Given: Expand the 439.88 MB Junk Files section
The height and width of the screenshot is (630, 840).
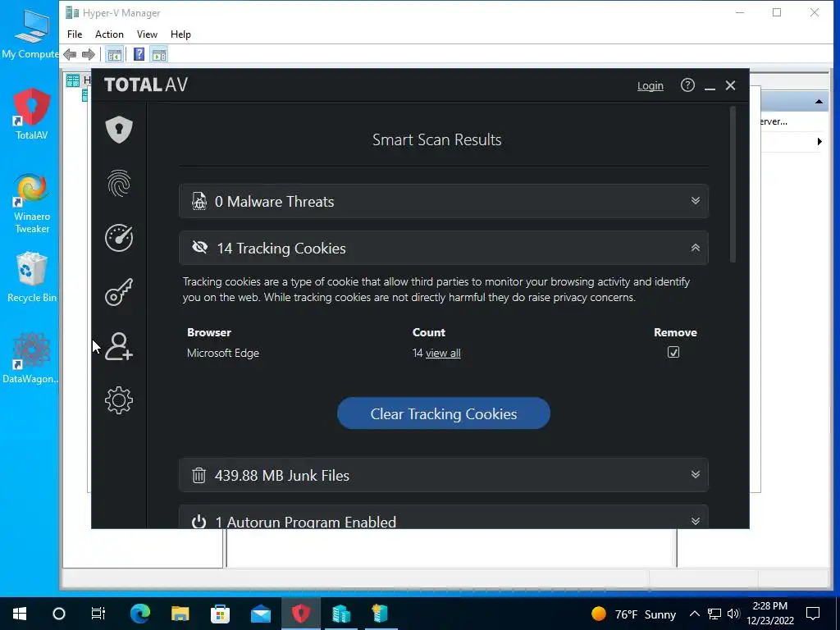Looking at the screenshot, I should pyautogui.click(x=444, y=475).
